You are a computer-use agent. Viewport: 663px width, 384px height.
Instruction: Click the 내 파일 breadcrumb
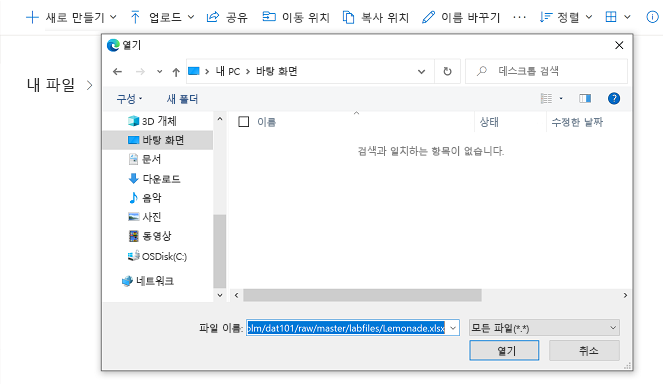[51, 85]
